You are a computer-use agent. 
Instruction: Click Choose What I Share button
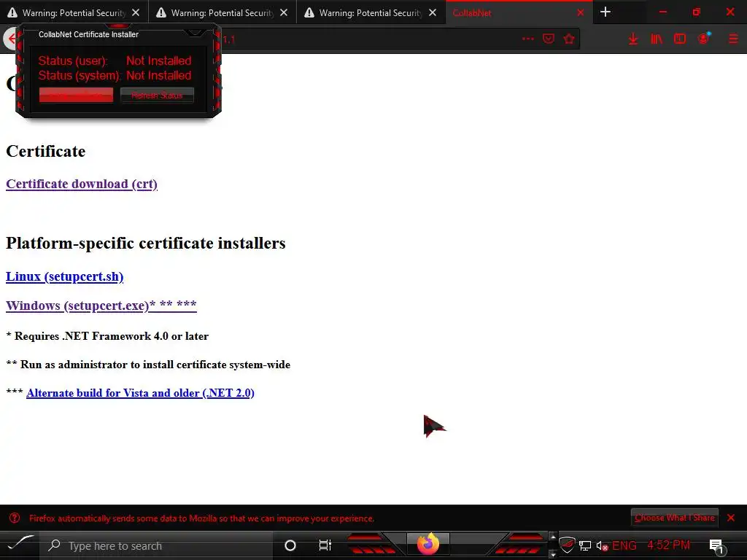coord(674,518)
